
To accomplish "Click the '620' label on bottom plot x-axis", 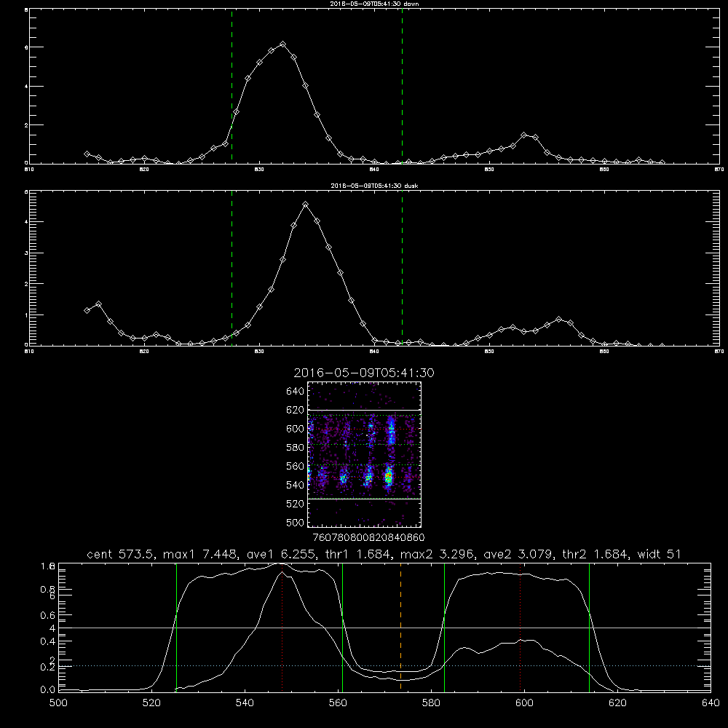I will [x=617, y=703].
